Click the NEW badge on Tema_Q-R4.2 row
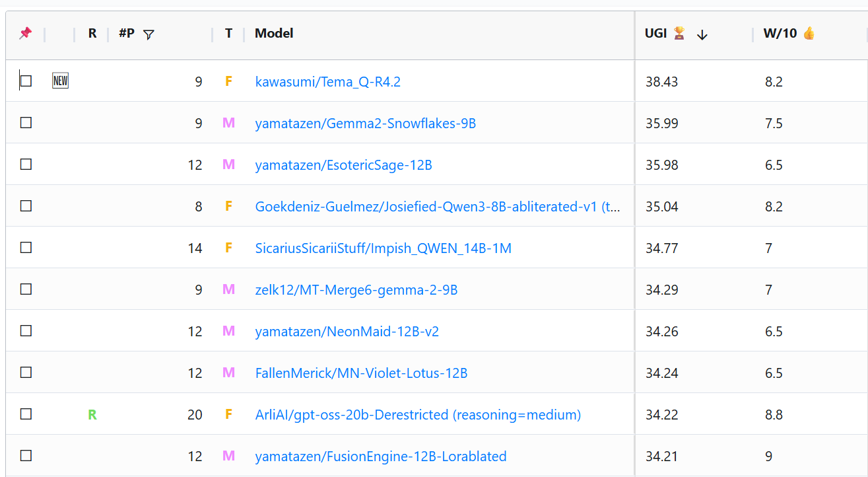Viewport: 868px width, 477px height. pyautogui.click(x=60, y=81)
